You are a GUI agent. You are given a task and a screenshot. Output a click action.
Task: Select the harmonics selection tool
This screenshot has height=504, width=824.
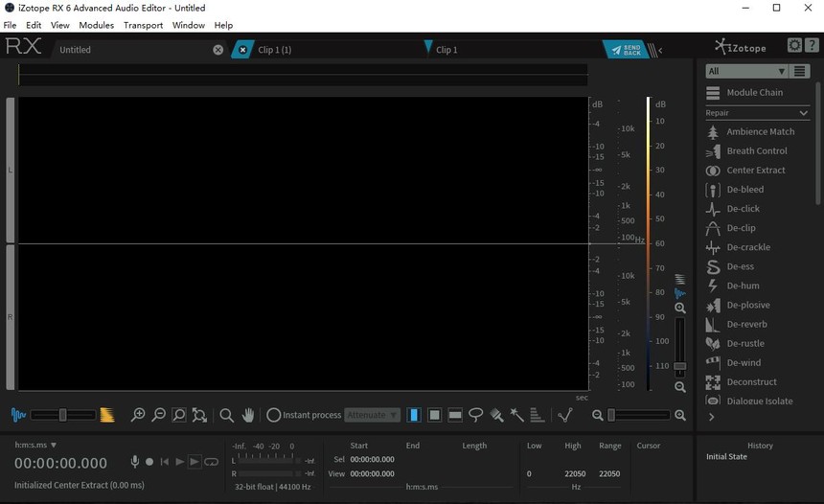537,415
